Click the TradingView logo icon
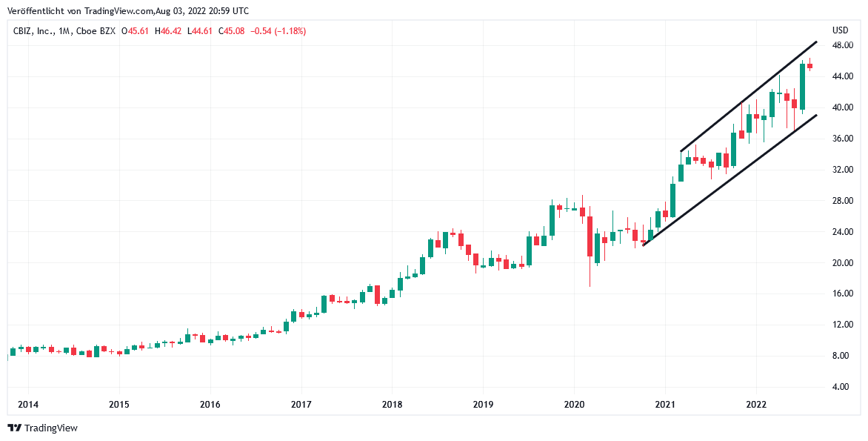This screenshot has height=441, width=868. pyautogui.click(x=14, y=428)
